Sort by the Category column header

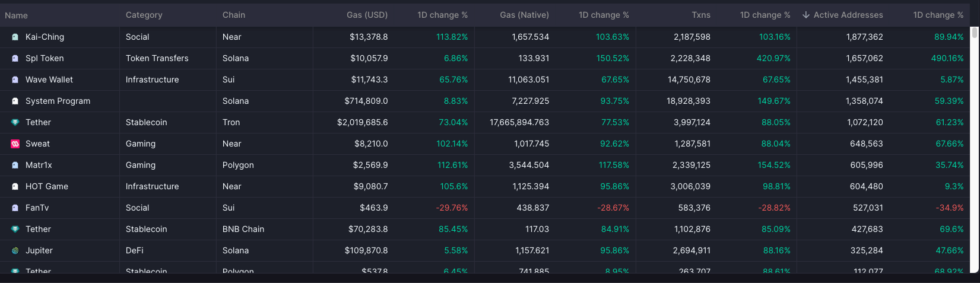tap(144, 15)
